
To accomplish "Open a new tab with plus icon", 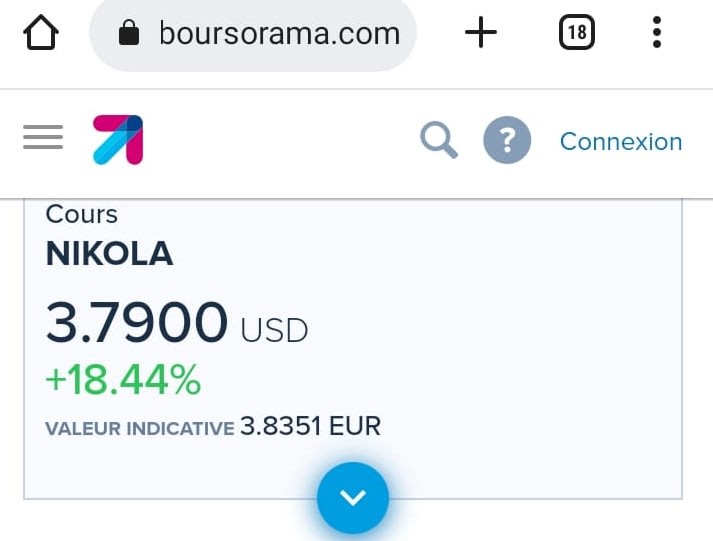I will pyautogui.click(x=481, y=33).
